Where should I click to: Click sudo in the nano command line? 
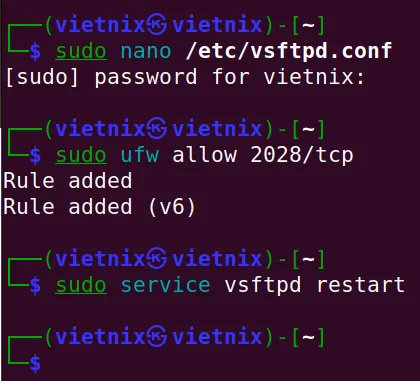click(x=81, y=52)
